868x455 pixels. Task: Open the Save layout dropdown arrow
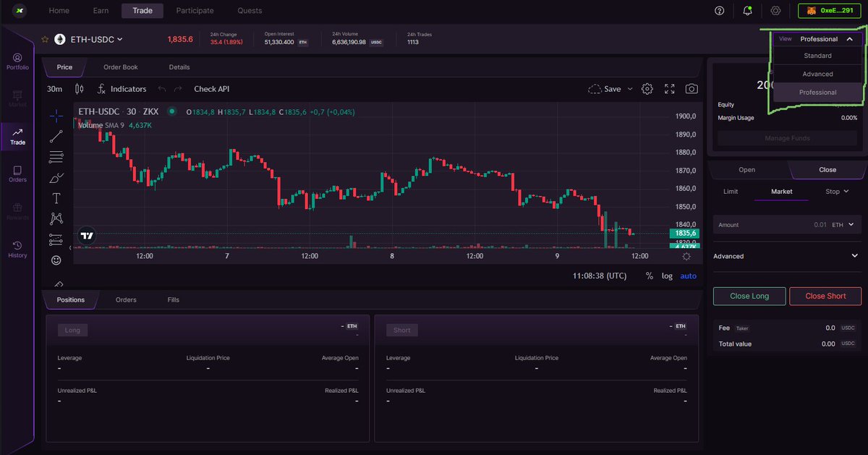pos(630,89)
